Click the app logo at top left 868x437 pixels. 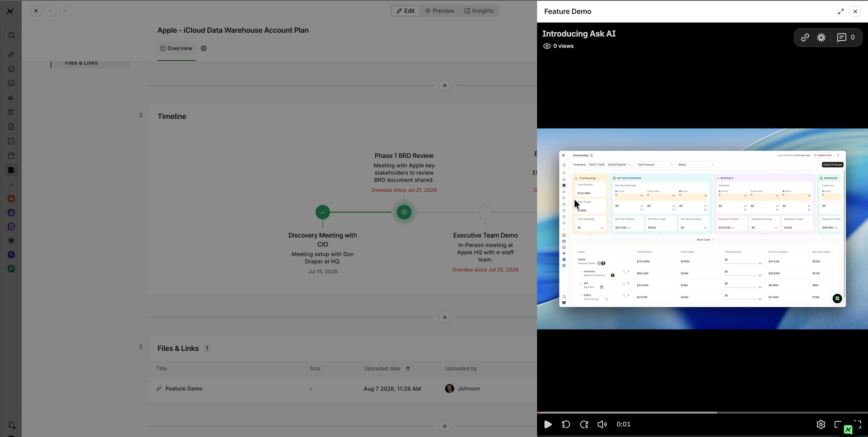[x=10, y=11]
